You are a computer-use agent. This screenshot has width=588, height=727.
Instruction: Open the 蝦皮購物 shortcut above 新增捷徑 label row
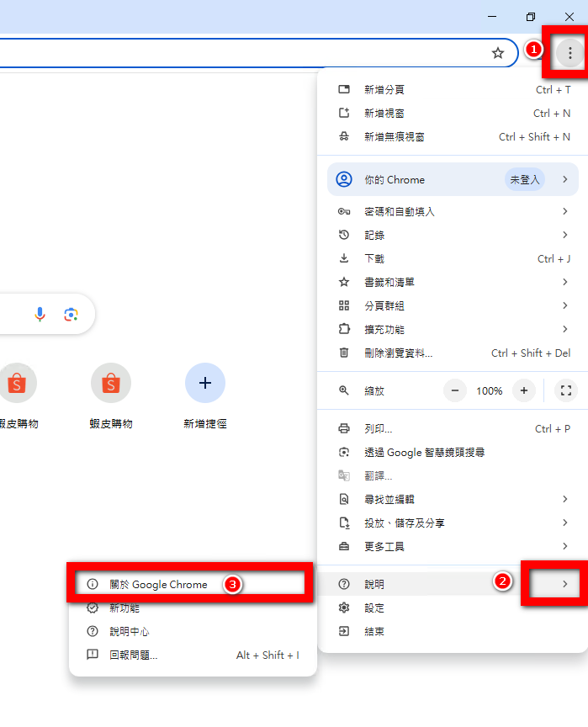[111, 383]
